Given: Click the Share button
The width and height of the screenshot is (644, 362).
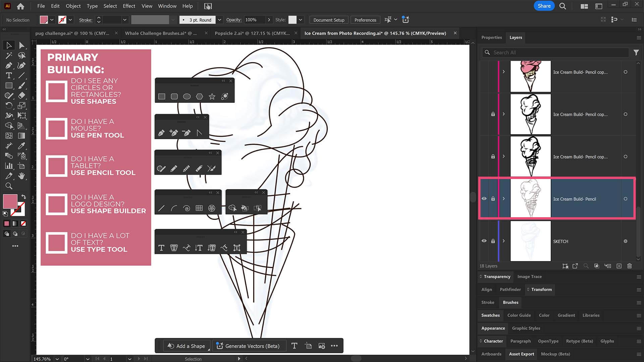Looking at the screenshot, I should (x=544, y=6).
